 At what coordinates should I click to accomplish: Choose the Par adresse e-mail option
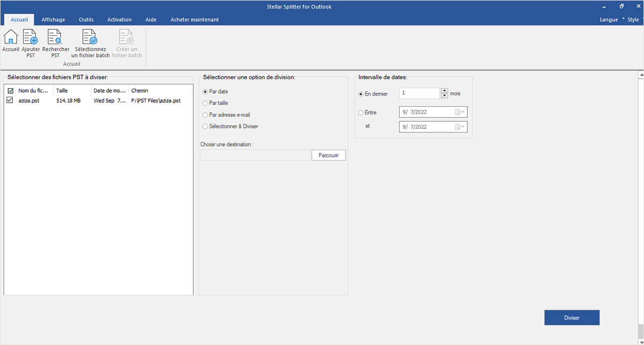205,115
